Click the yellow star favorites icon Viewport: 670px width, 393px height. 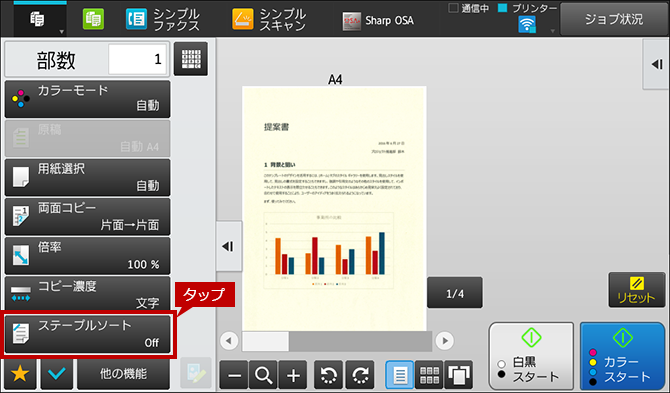click(x=20, y=374)
